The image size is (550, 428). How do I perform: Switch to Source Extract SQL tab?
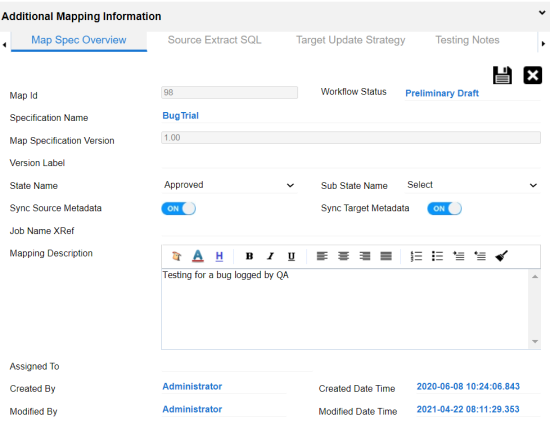214,40
